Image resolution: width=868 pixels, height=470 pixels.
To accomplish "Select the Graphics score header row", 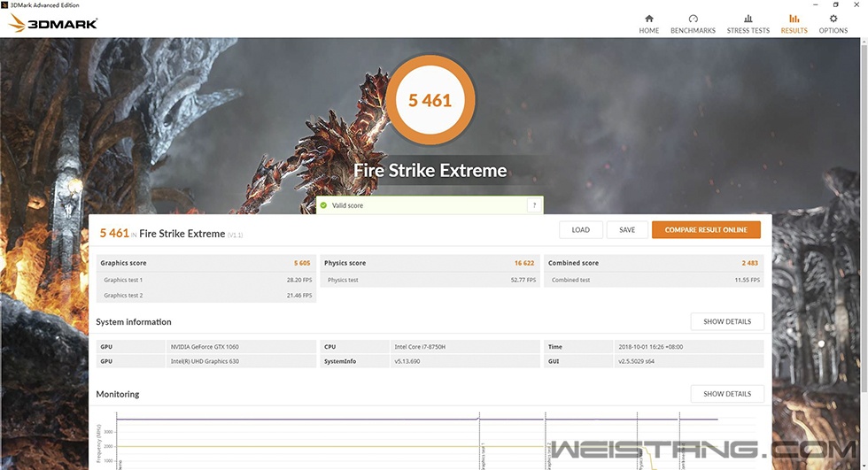I will (x=205, y=263).
